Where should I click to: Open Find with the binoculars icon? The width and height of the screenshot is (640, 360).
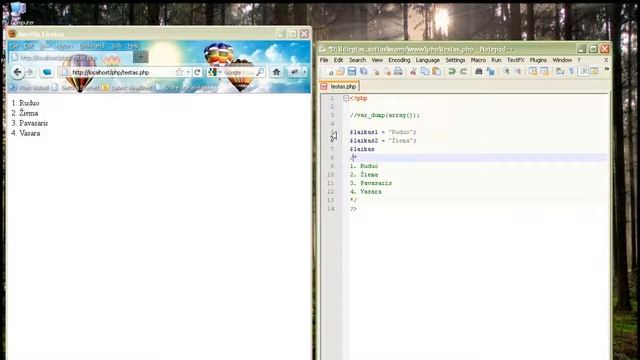coord(478,72)
